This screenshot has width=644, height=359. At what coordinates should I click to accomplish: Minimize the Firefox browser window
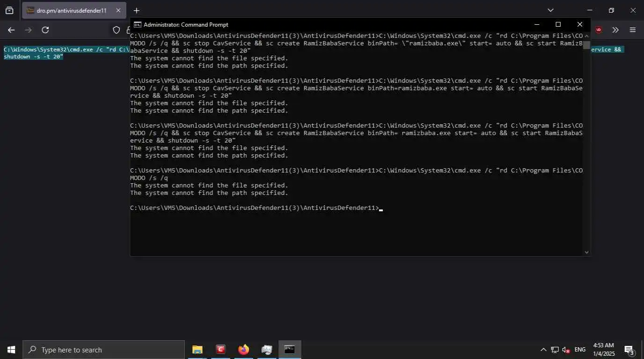point(590,10)
